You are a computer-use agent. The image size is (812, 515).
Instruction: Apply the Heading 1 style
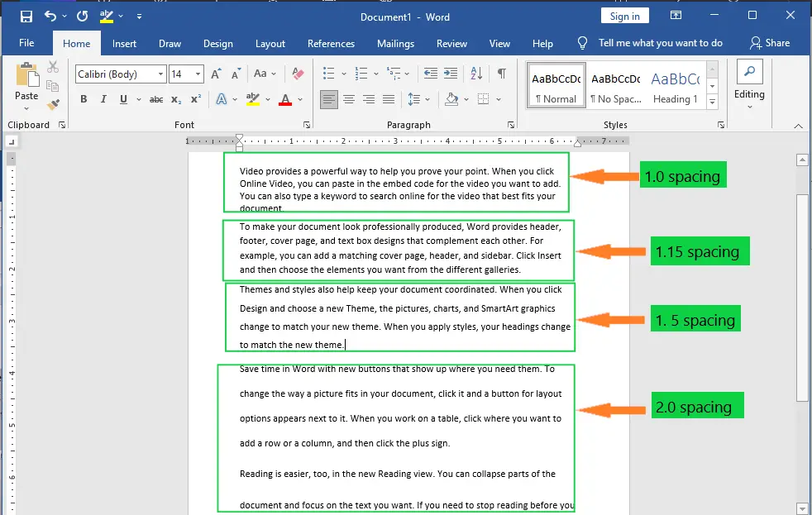[676, 84]
